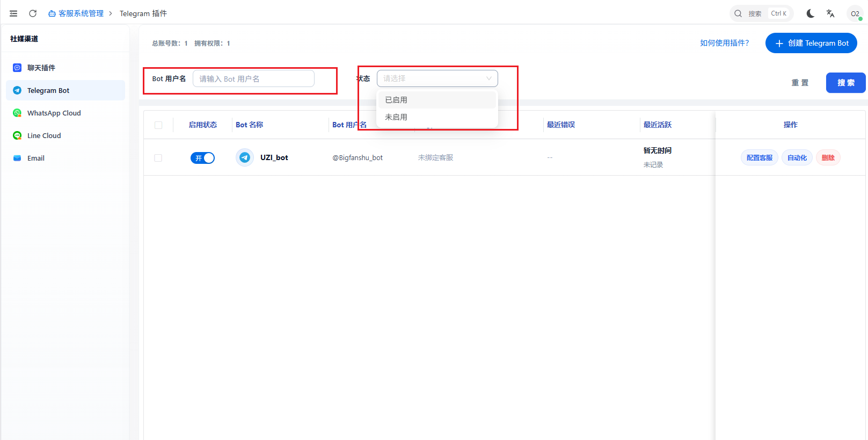Click the 最近错误 column header
868x440 pixels.
click(x=561, y=125)
